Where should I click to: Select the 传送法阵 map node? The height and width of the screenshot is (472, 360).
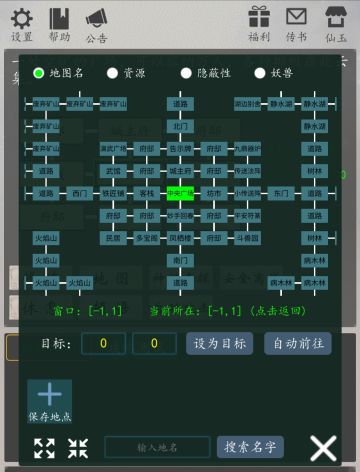point(247,171)
